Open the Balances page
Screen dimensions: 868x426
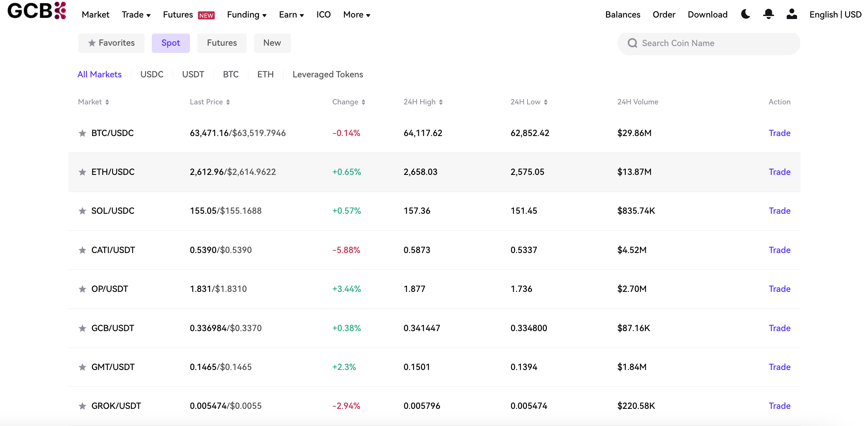click(x=622, y=14)
